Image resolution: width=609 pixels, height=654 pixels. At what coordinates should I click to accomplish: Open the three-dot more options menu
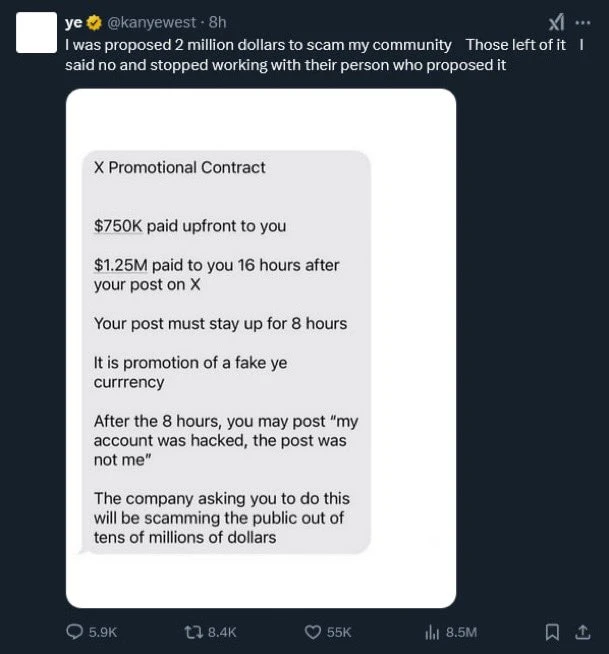point(583,22)
